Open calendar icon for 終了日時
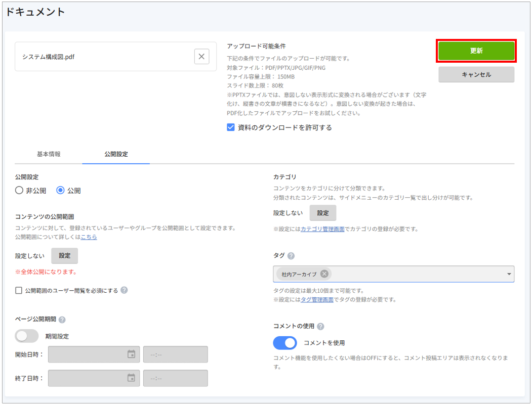This screenshot has width=532, height=405. [x=131, y=378]
